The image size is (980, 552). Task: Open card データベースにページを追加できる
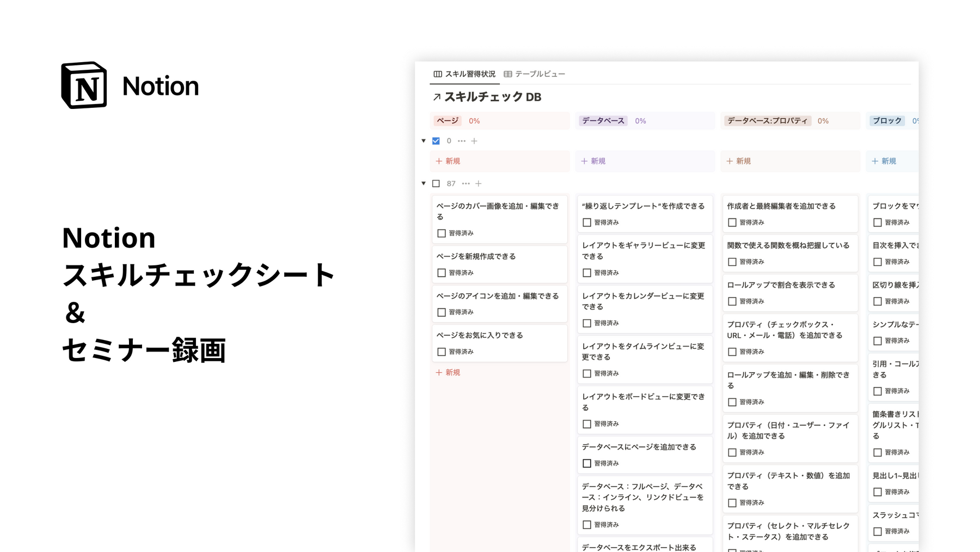point(645,454)
